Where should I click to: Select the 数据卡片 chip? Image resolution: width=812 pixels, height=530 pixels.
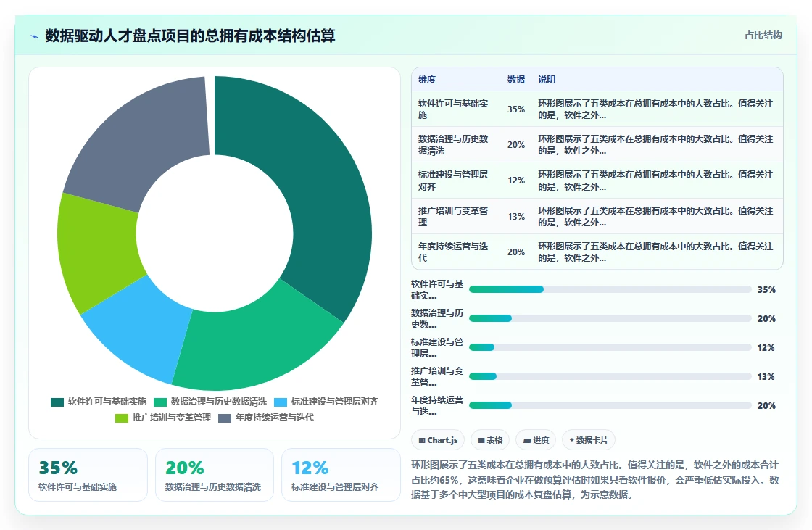pos(588,440)
